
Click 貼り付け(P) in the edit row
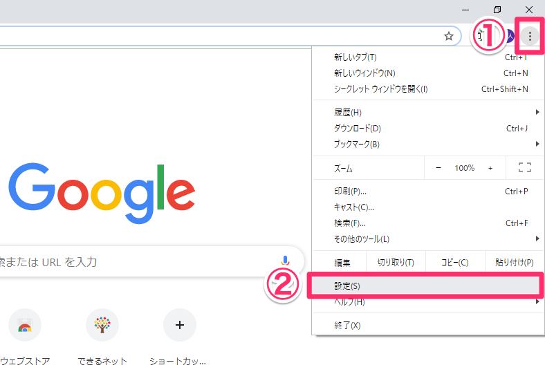tap(515, 263)
